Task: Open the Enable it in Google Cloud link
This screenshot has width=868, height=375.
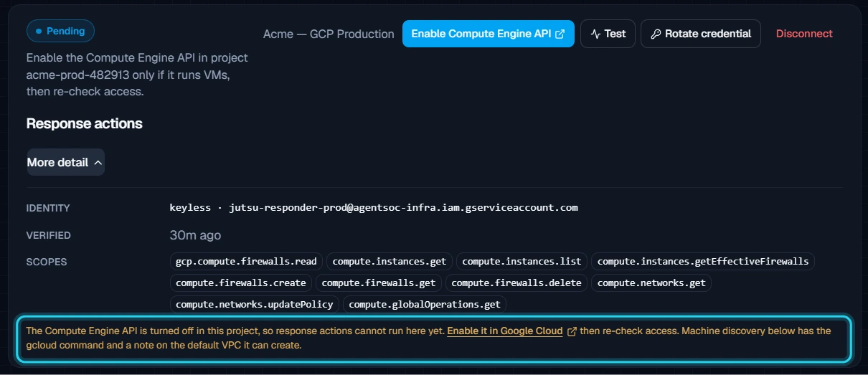Action: [504, 331]
